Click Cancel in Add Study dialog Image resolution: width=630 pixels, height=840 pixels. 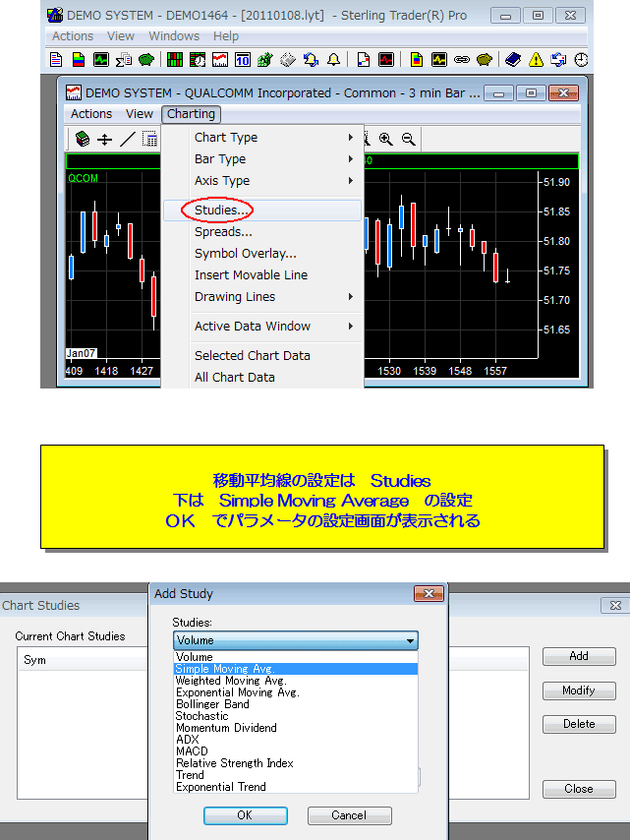[x=350, y=815]
